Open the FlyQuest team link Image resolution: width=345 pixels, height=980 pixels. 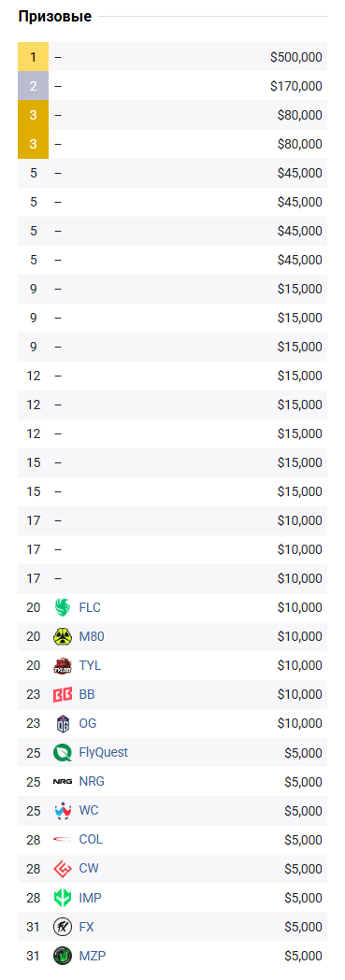click(104, 752)
